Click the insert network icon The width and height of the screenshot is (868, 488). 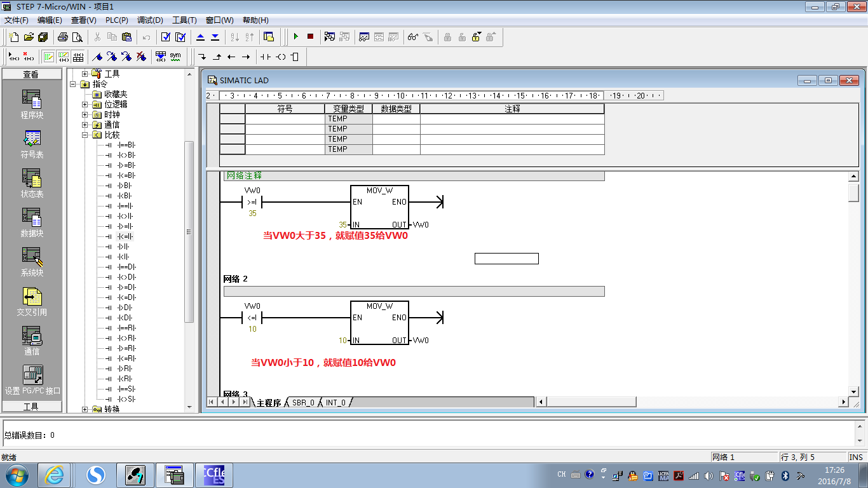[13, 57]
